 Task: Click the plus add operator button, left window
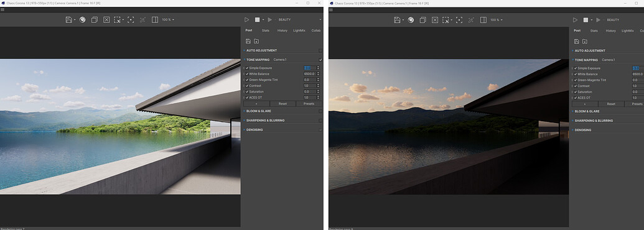pyautogui.click(x=256, y=104)
